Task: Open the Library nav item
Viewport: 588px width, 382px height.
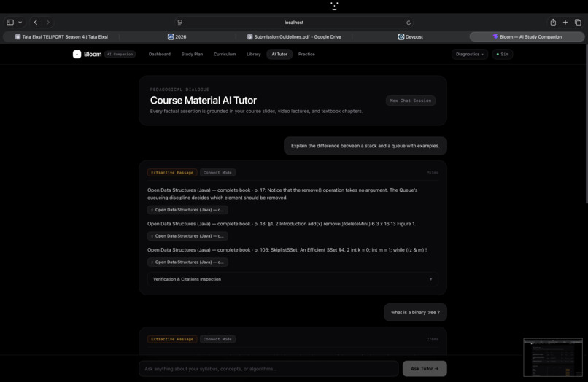Action: 253,55
